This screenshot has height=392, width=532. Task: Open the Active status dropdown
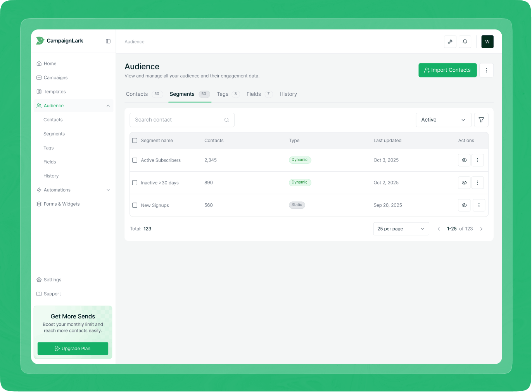pos(443,120)
